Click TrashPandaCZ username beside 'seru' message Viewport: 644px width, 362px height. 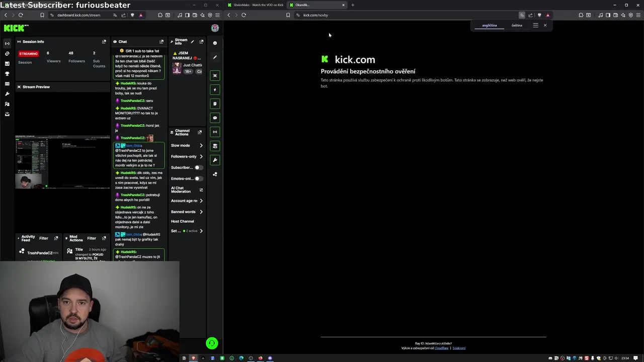coord(133,101)
